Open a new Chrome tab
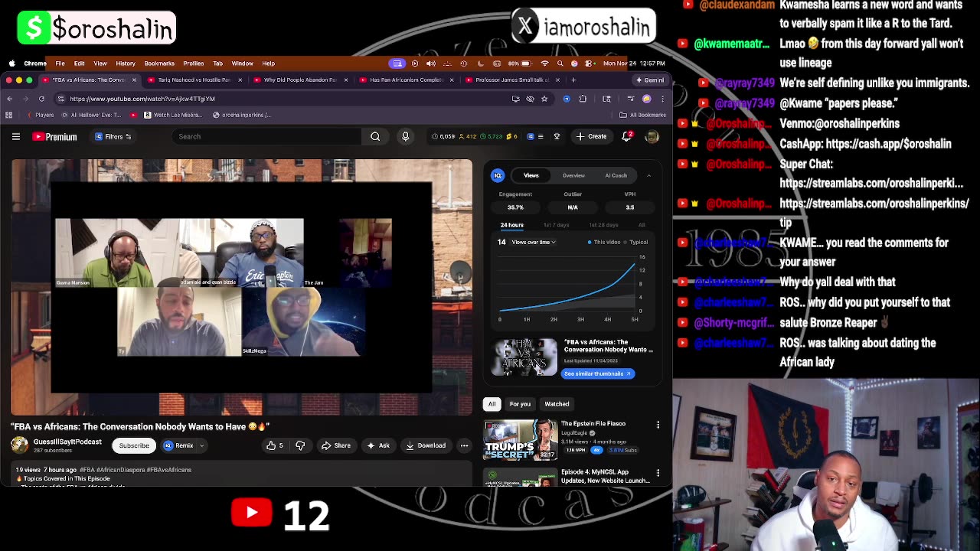The width and height of the screenshot is (980, 551). (573, 80)
